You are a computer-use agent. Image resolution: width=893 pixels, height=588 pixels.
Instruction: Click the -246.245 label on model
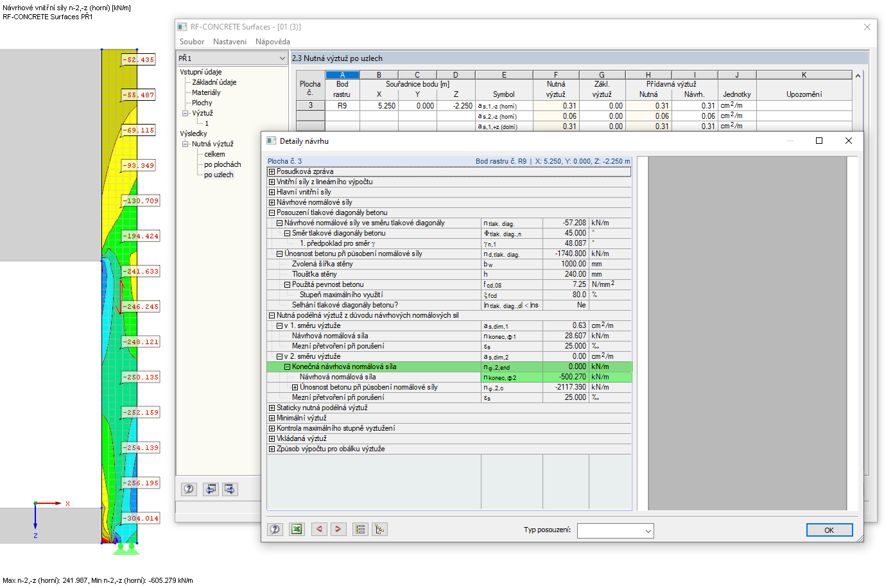tap(141, 307)
